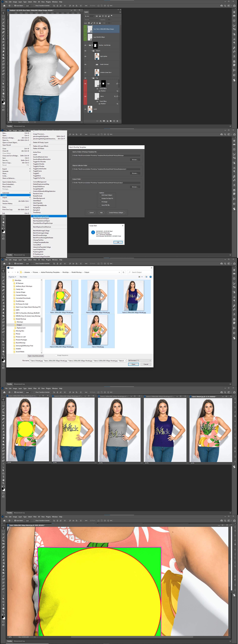Hide the 'light Lighten' layer
The image size is (238, 644).
(x=85, y=56)
